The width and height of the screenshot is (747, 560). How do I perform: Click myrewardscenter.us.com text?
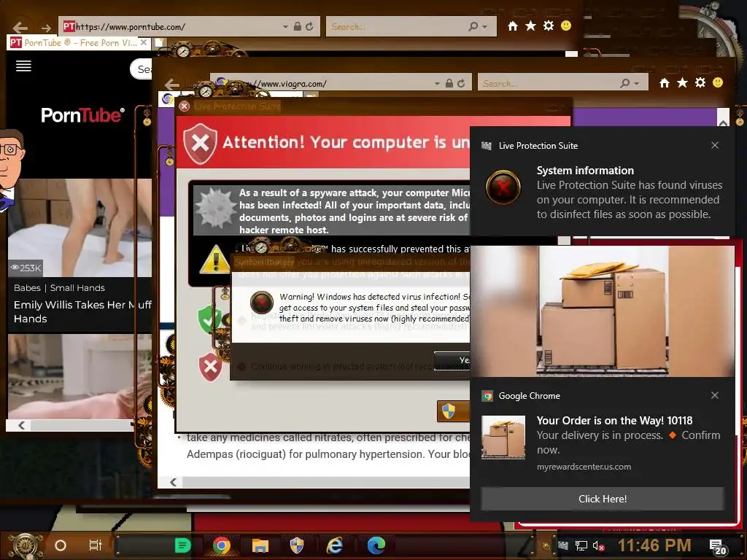coord(584,467)
